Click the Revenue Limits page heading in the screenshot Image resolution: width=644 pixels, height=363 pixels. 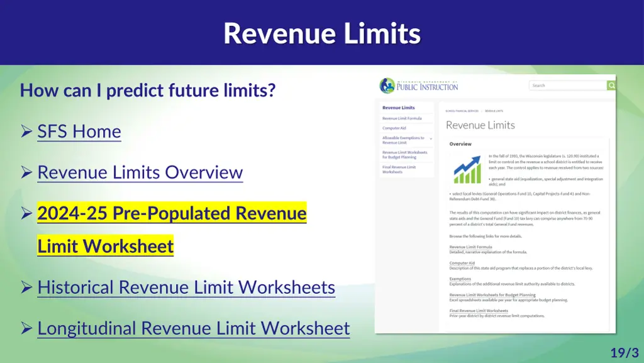click(480, 125)
